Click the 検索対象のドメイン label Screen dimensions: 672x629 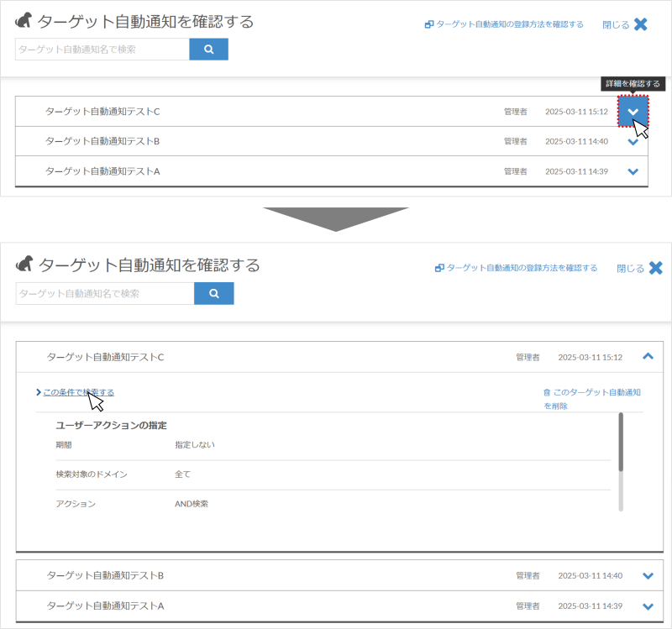tap(92, 474)
